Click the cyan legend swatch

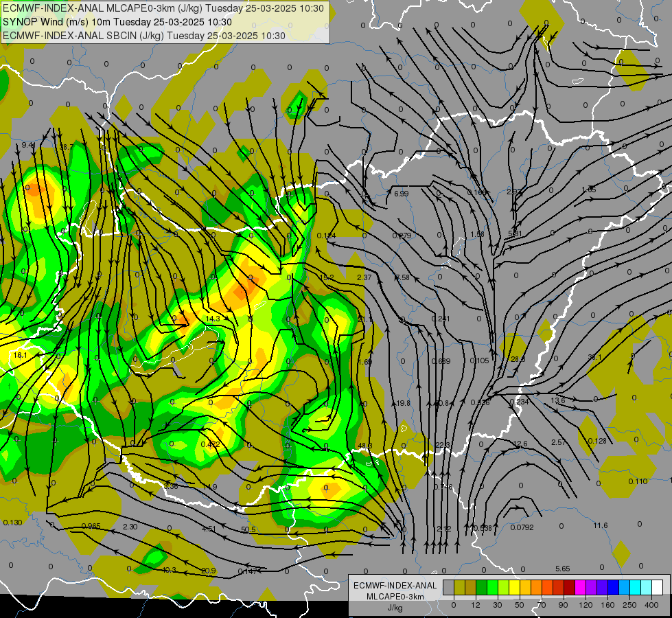636,588
